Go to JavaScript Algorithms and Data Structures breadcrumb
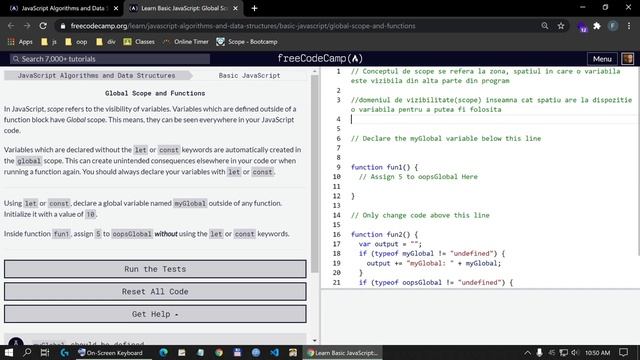The image size is (640, 360). click(96, 76)
